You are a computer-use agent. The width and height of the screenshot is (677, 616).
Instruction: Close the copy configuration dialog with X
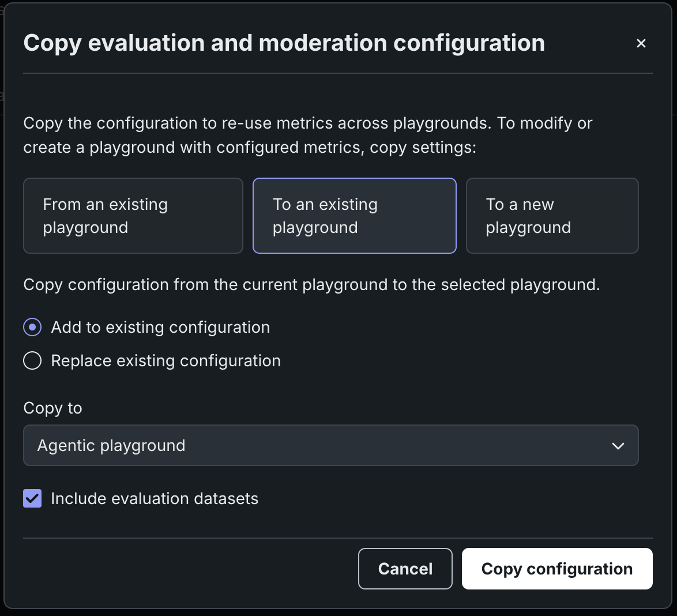coord(641,43)
